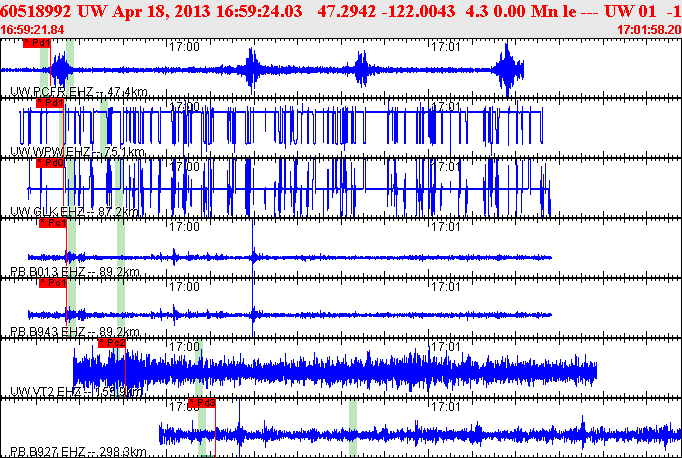Select the red pick flag on PB.B013 trace
This screenshot has width=682, height=458.
(x=52, y=223)
